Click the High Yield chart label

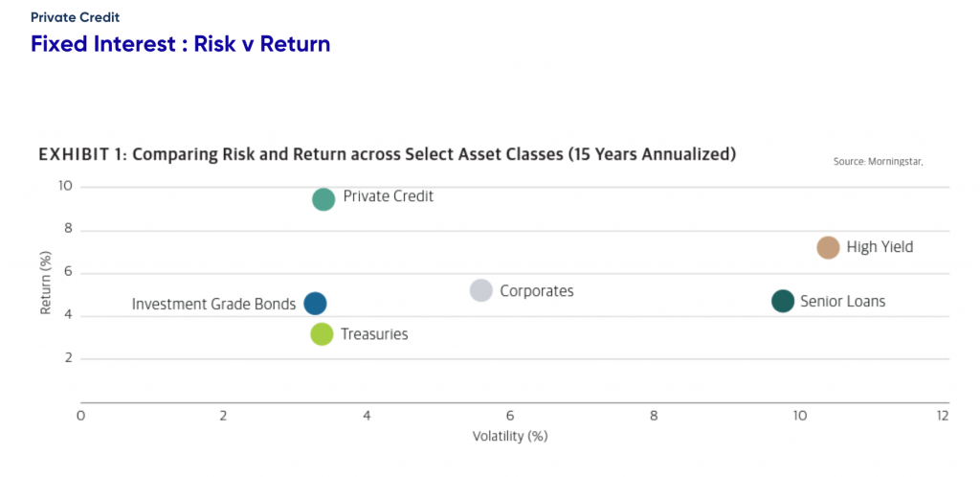point(880,247)
